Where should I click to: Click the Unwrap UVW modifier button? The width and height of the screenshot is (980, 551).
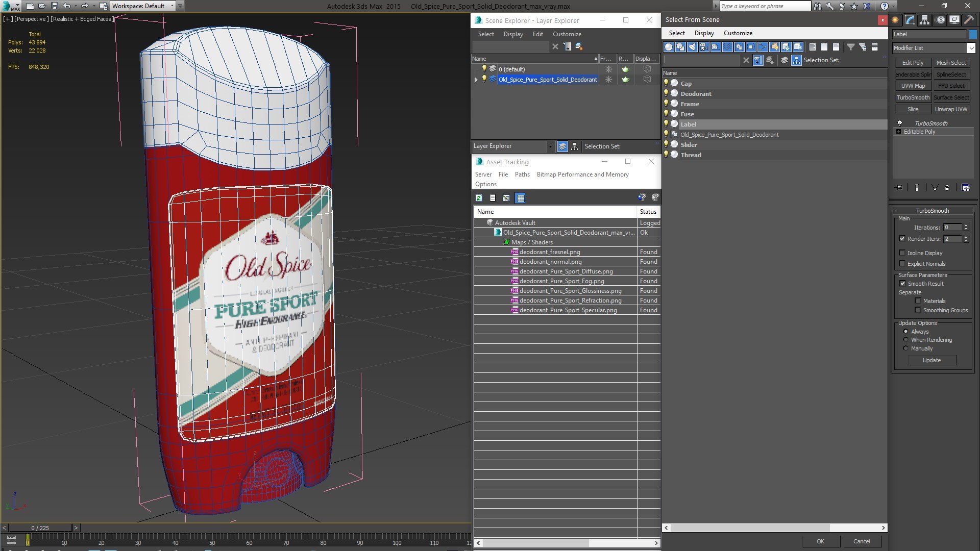pos(950,109)
